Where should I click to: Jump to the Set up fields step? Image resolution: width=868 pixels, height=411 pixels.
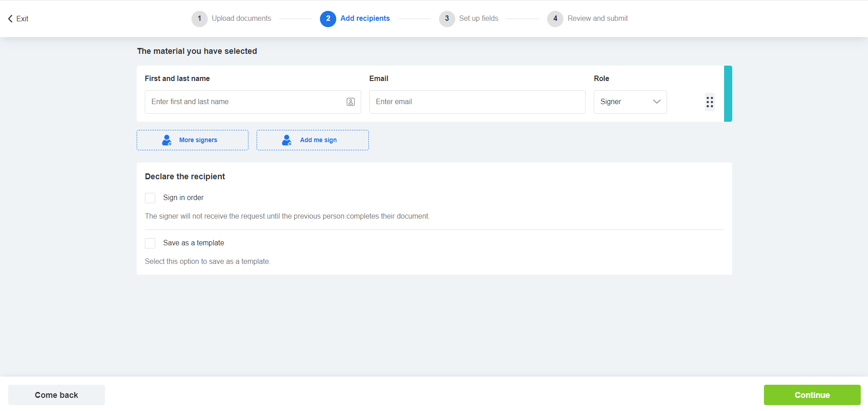pyautogui.click(x=478, y=19)
